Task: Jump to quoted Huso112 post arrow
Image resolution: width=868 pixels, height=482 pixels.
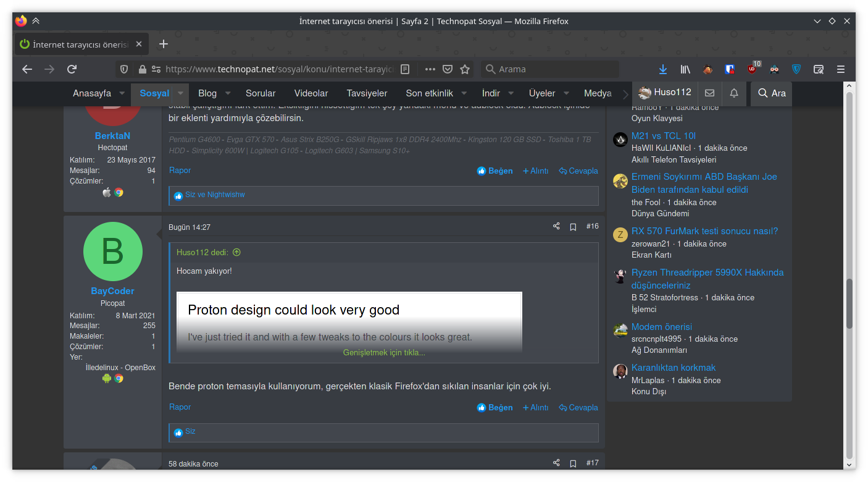Action: tap(236, 252)
